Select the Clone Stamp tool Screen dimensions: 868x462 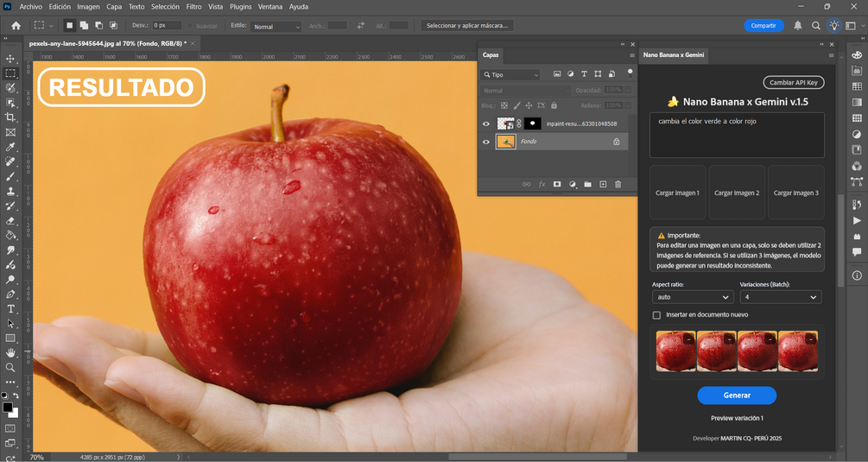(10, 191)
